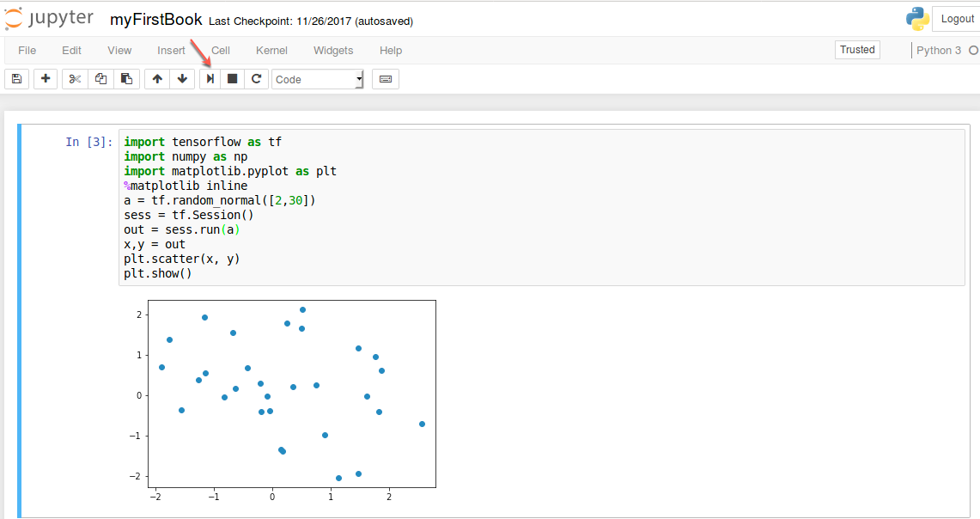This screenshot has width=980, height=519.
Task: Save the notebook checkpoint
Action: point(16,78)
